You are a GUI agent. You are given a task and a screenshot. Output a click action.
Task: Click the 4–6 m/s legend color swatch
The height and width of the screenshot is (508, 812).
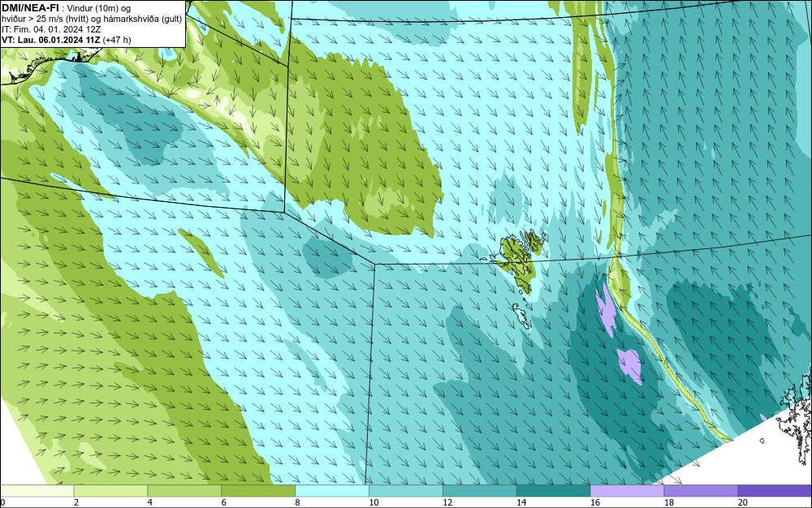pos(184,490)
